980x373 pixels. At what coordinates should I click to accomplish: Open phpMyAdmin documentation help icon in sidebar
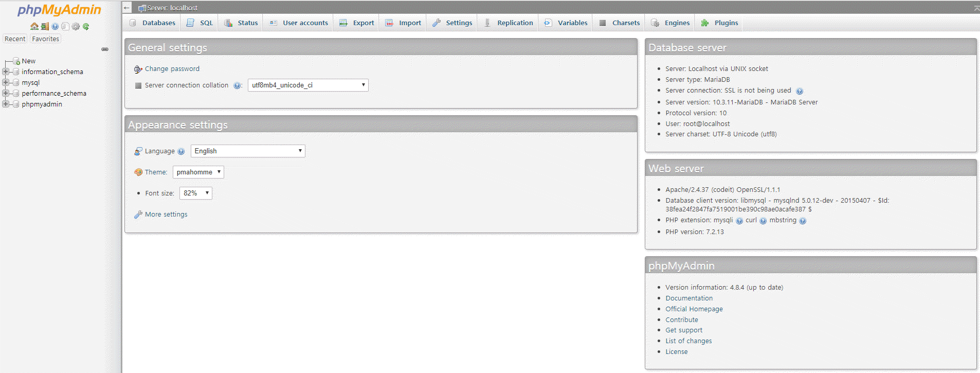55,26
